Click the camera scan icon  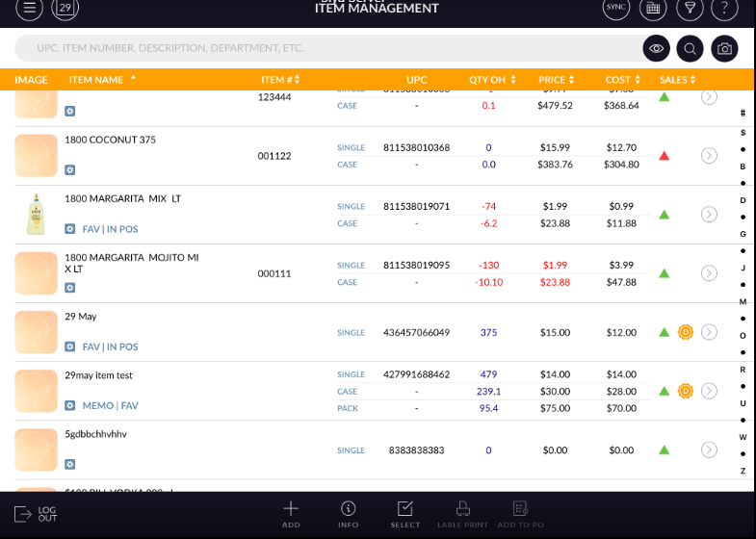pyautogui.click(x=724, y=48)
